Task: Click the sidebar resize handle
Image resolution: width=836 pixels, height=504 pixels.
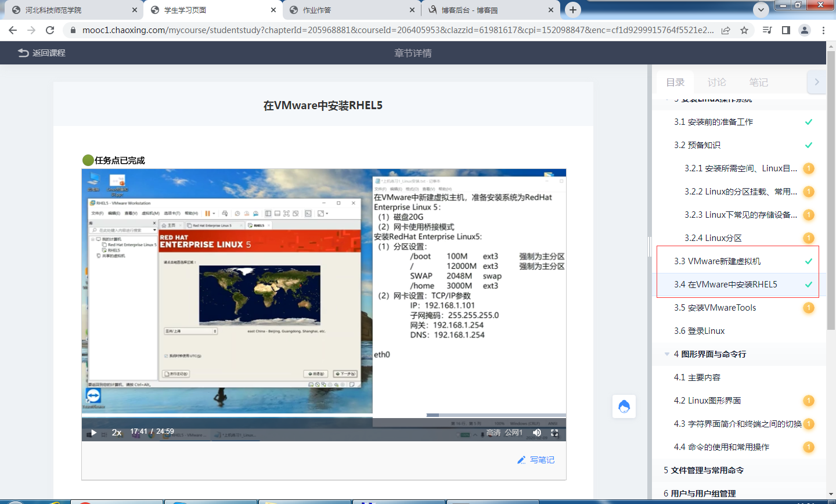Action: click(650, 247)
